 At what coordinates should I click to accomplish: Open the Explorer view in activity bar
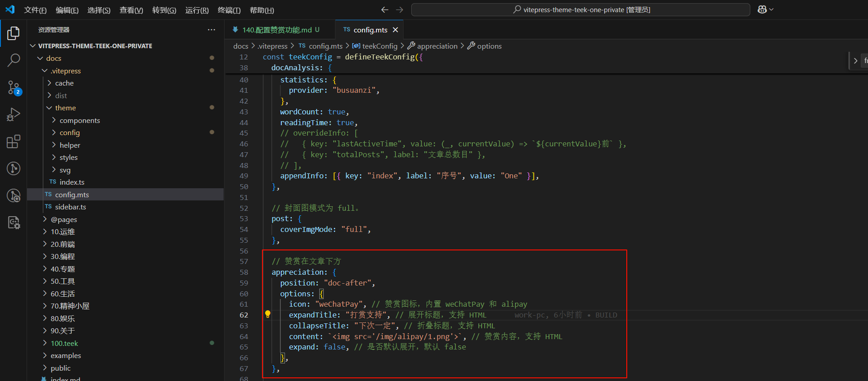pyautogui.click(x=14, y=33)
